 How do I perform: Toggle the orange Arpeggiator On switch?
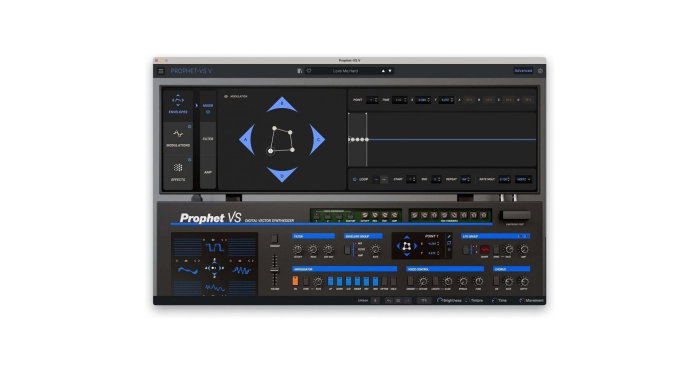(x=295, y=281)
